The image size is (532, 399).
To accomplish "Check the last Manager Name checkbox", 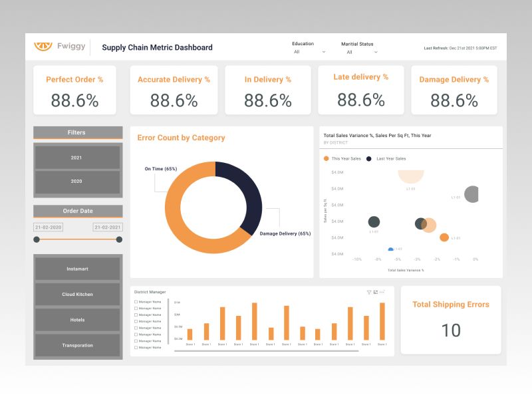I will click(137, 348).
